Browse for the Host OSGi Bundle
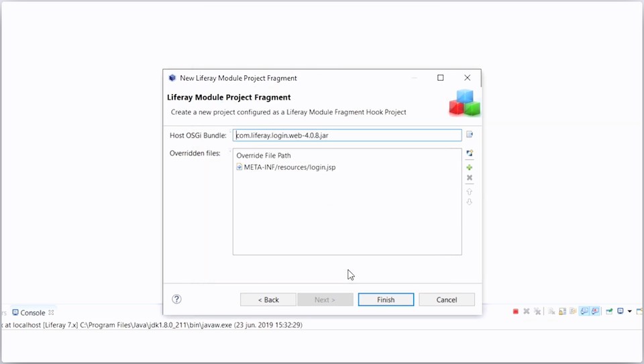644x364 pixels. click(470, 134)
